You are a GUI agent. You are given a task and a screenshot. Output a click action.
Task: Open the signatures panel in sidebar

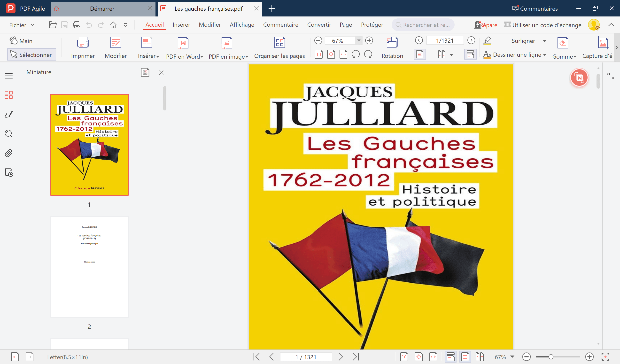pos(9,114)
